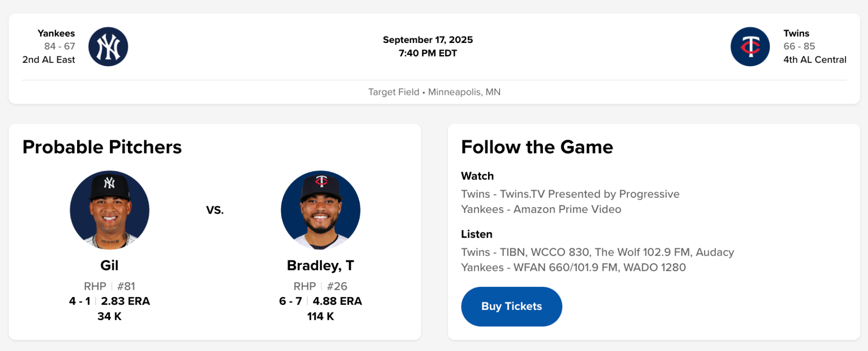Screen dimensions: 868x351
Task: Open Bradley's pitcher headshot photo
Action: pyautogui.click(x=320, y=210)
